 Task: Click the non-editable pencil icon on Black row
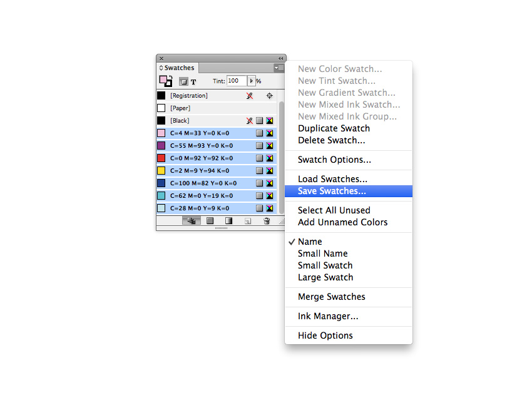250,120
